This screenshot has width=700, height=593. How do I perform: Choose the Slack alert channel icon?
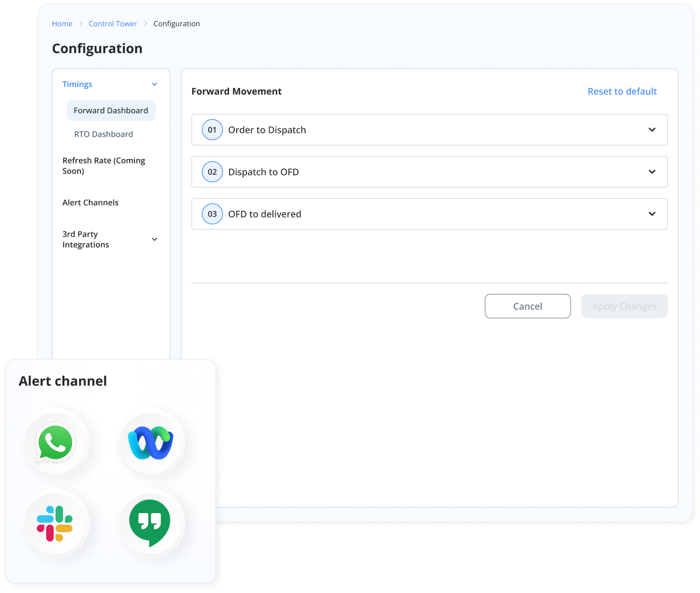click(x=55, y=523)
